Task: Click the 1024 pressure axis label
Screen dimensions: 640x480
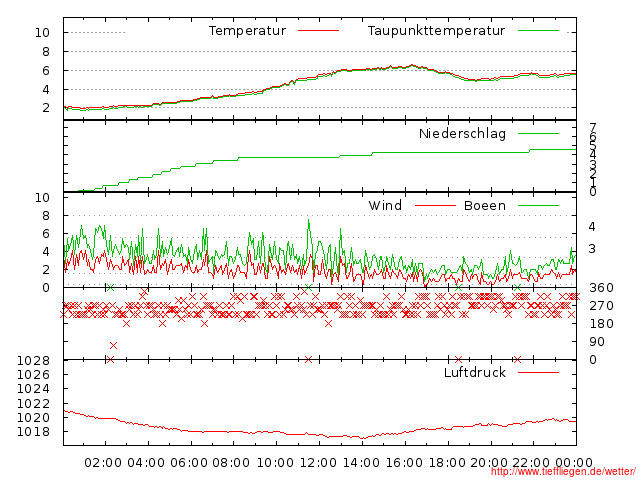Action: tap(33, 389)
